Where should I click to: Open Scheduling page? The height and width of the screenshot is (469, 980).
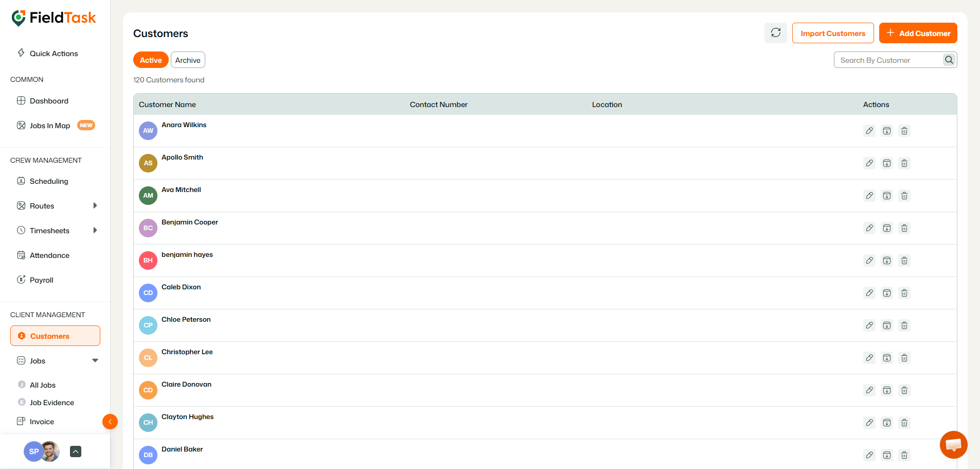point(49,181)
